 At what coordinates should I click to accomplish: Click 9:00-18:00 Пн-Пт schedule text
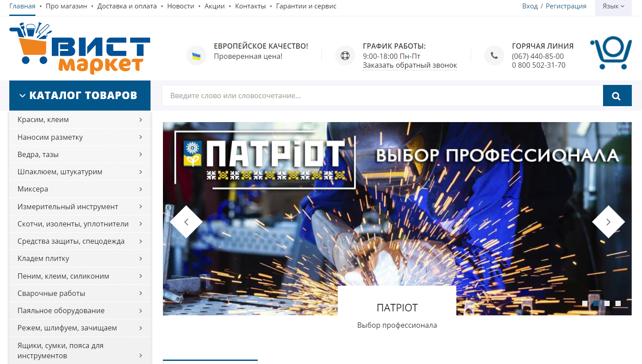pyautogui.click(x=391, y=56)
